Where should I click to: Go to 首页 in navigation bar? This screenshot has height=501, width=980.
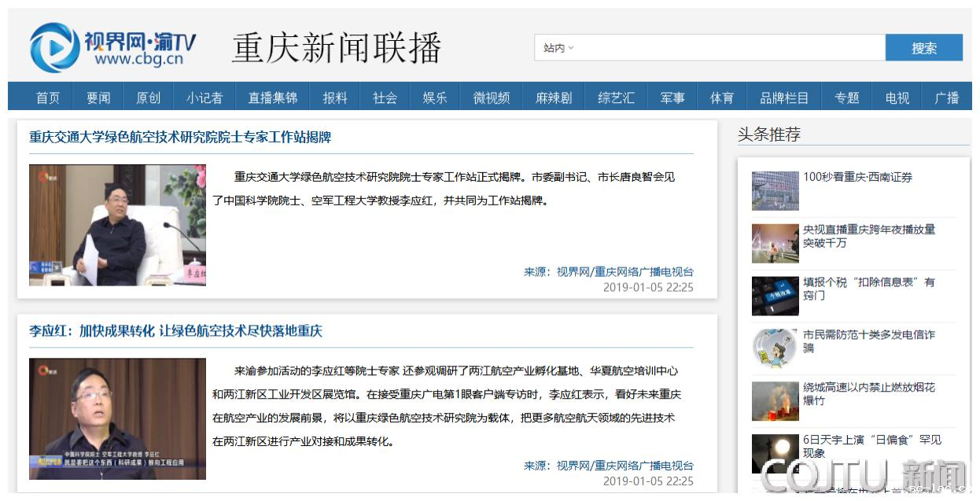coord(48,98)
